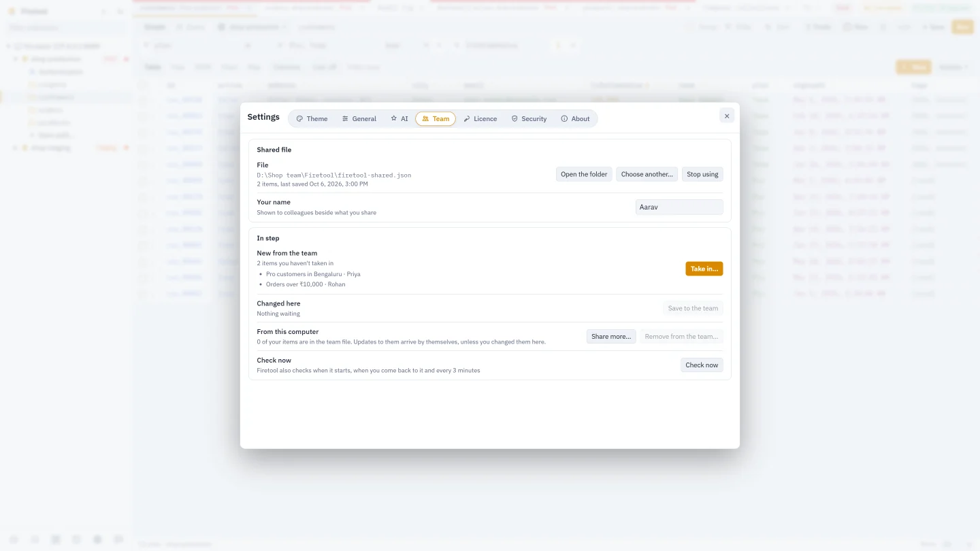980x551 pixels.
Task: Click the Stop using button
Action: point(702,174)
